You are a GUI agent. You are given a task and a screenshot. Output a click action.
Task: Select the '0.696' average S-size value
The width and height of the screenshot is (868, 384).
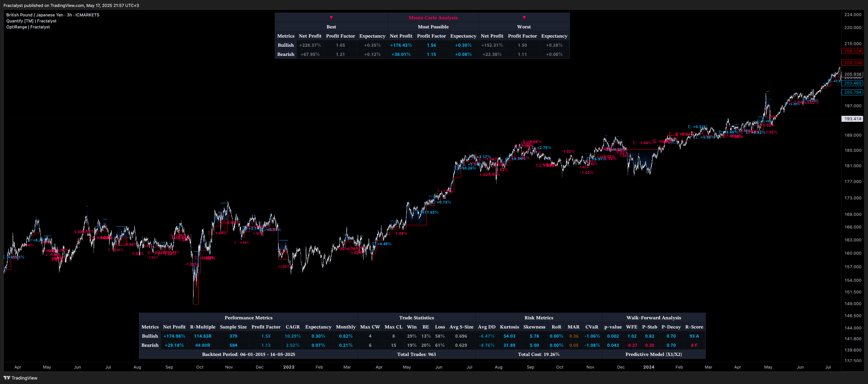coord(461,336)
